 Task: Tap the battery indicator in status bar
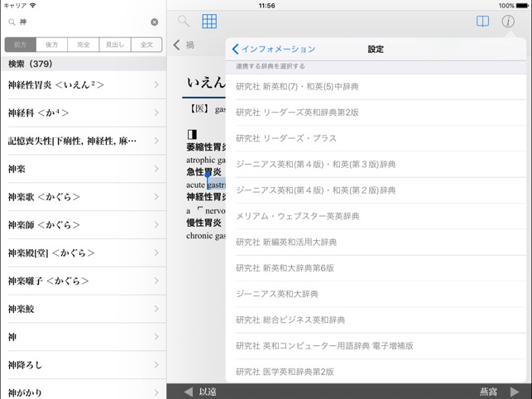522,6
